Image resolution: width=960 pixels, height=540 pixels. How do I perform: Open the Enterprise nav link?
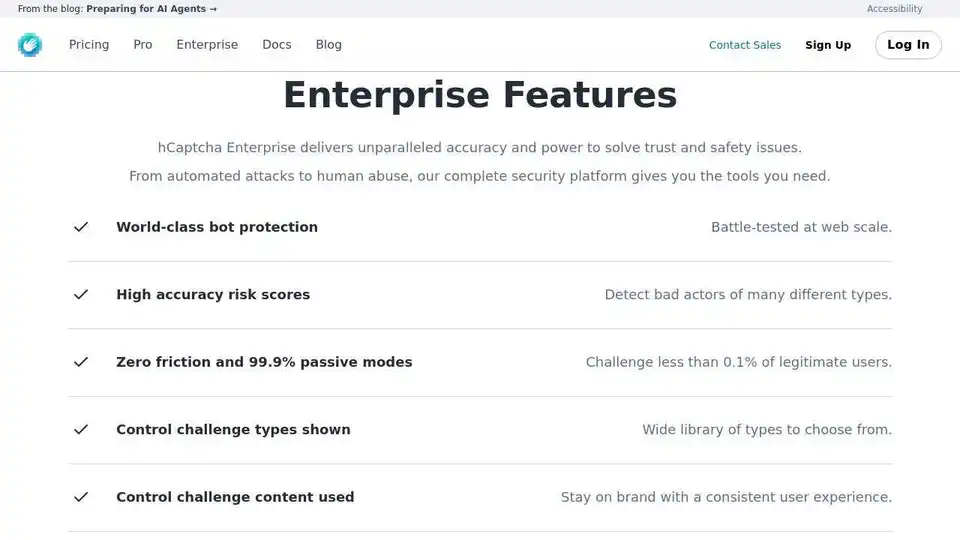pos(207,45)
